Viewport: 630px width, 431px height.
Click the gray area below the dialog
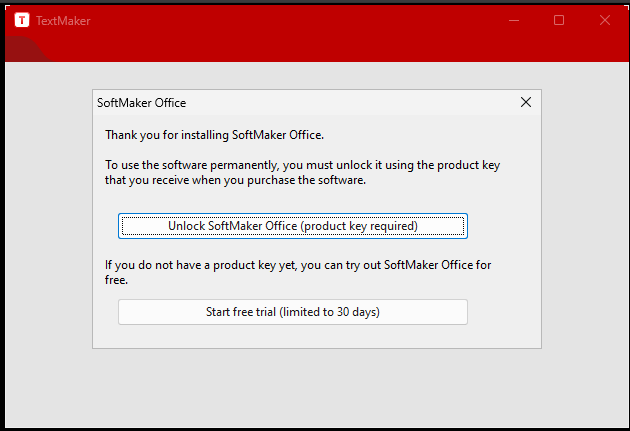(x=317, y=388)
